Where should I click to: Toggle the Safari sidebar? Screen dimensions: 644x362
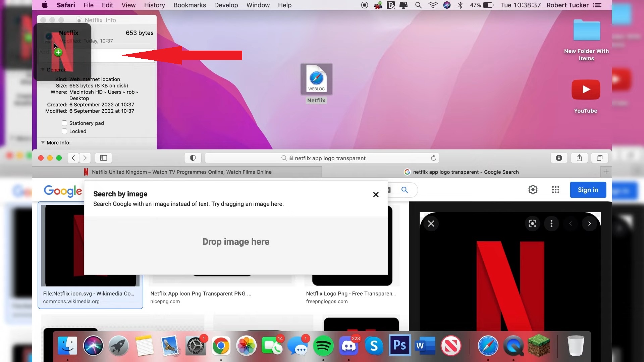[103, 158]
